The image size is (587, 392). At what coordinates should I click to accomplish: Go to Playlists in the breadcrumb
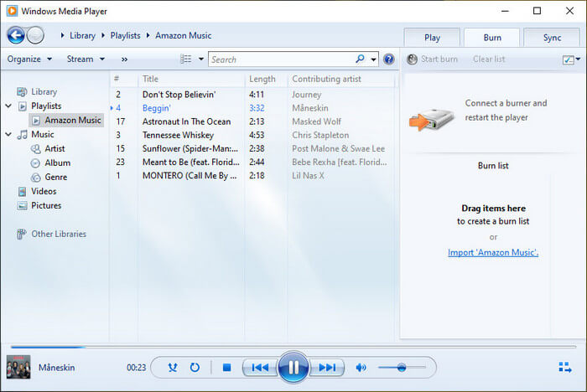tap(125, 35)
